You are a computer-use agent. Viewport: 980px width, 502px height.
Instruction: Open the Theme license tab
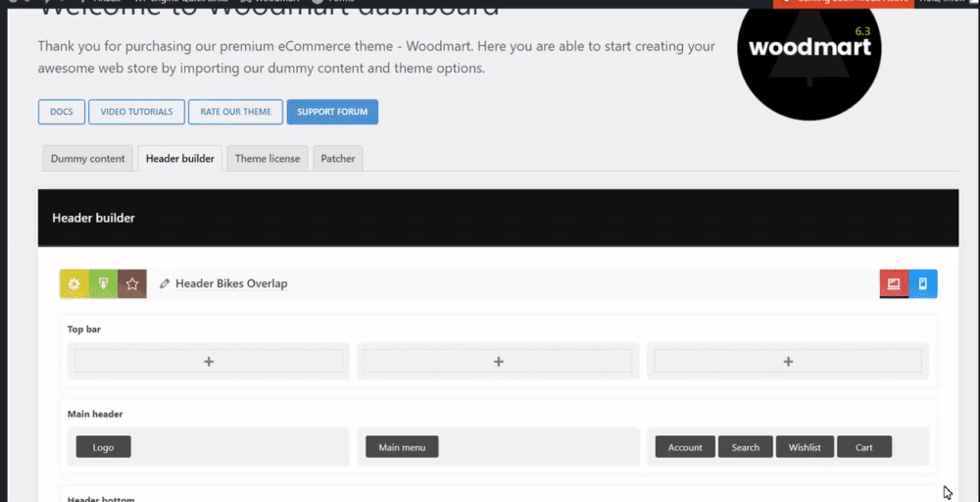(x=268, y=158)
